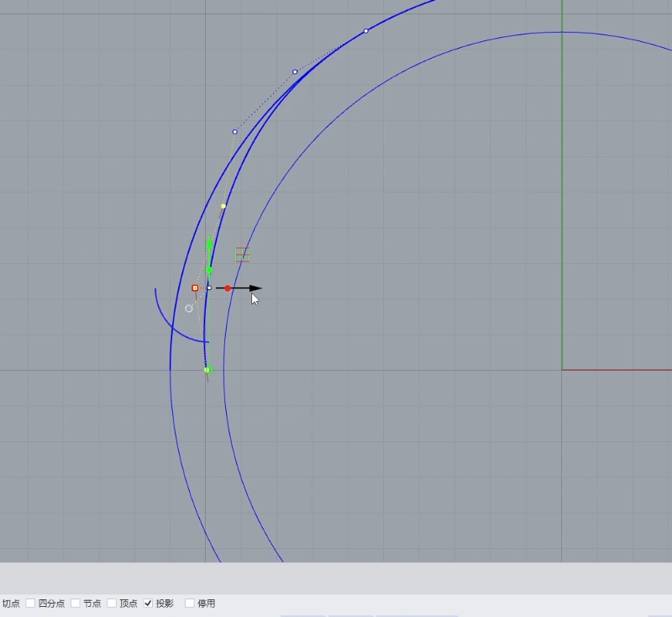672x617 pixels.
Task: Click the gumball red-green planar move square
Action: (x=243, y=254)
